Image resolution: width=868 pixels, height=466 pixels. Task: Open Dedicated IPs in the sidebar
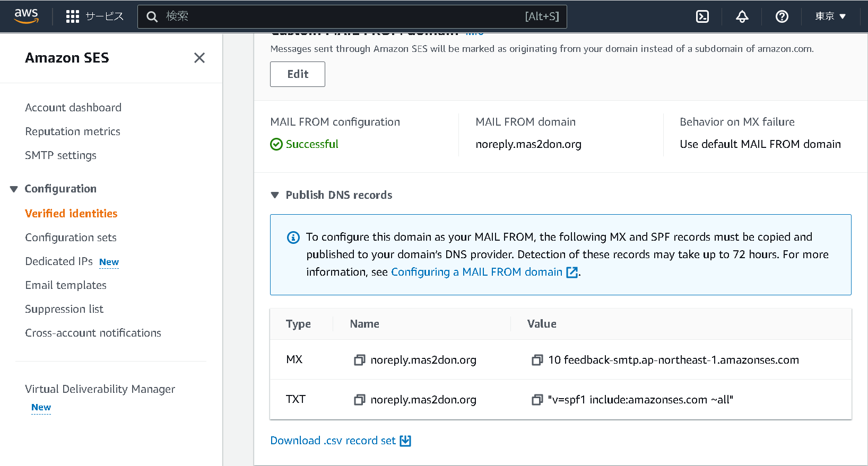click(59, 261)
